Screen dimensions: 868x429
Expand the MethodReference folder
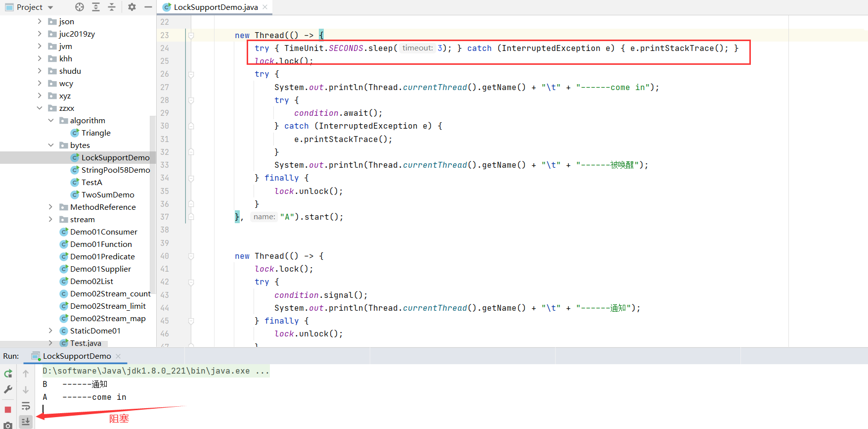51,207
